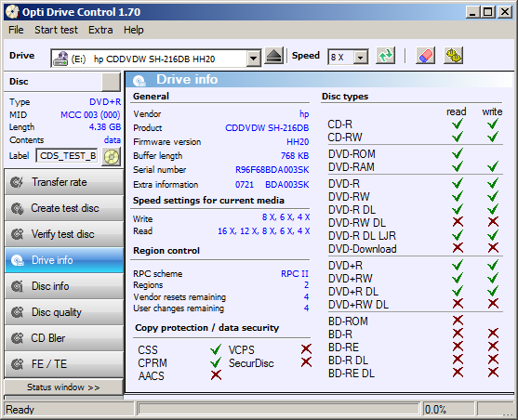
Task: Click the gray square button beside Disc heading
Action: point(111,82)
